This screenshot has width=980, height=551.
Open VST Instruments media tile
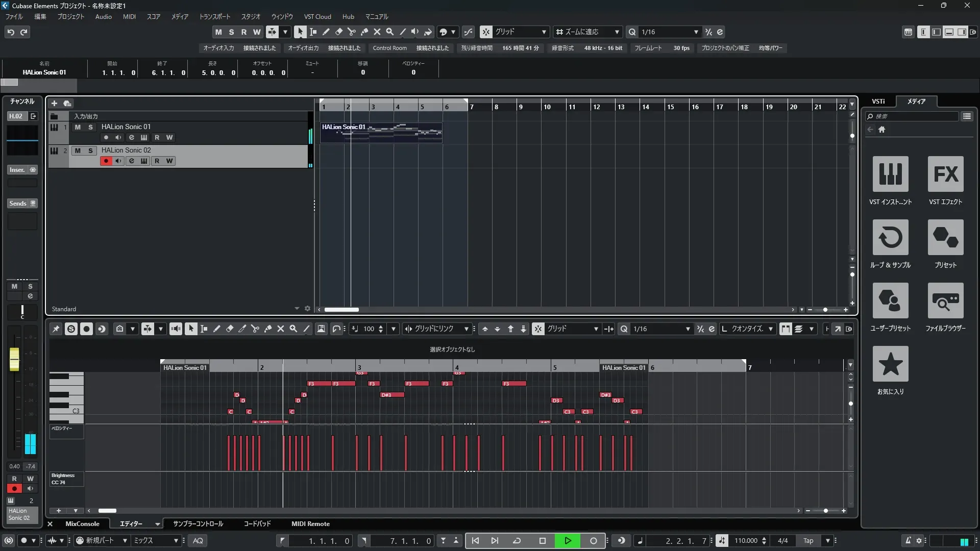tap(890, 174)
